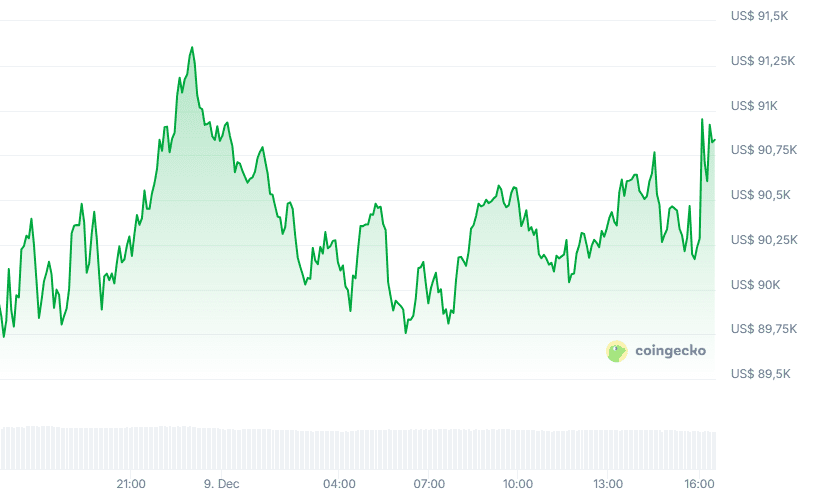
Task: Select the 13:00 time axis label
Action: pyautogui.click(x=608, y=484)
